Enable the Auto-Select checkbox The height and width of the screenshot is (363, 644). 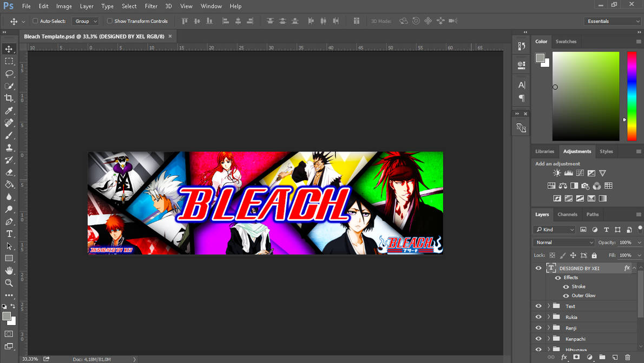pos(34,21)
